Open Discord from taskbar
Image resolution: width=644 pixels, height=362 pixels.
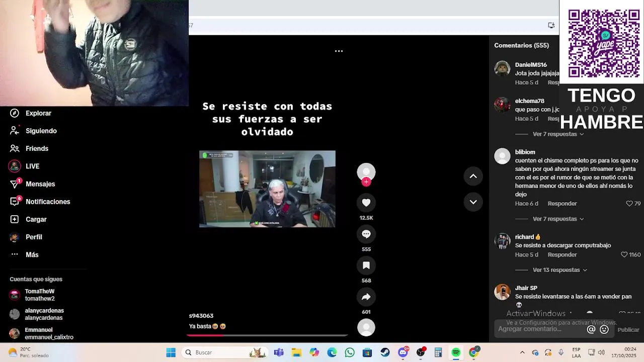point(403,352)
